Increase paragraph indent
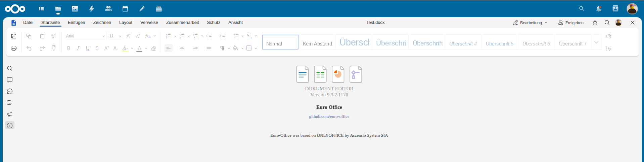 [222, 36]
